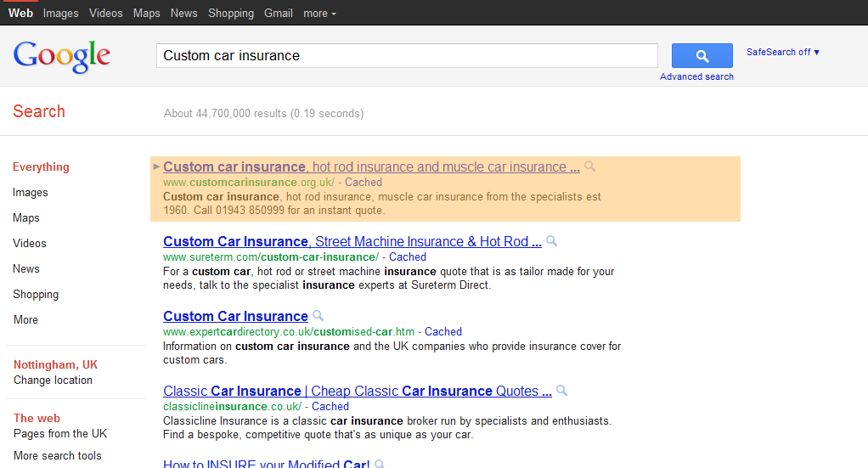
Task: Open Cached version of sureterm.com result
Action: pyautogui.click(x=408, y=257)
